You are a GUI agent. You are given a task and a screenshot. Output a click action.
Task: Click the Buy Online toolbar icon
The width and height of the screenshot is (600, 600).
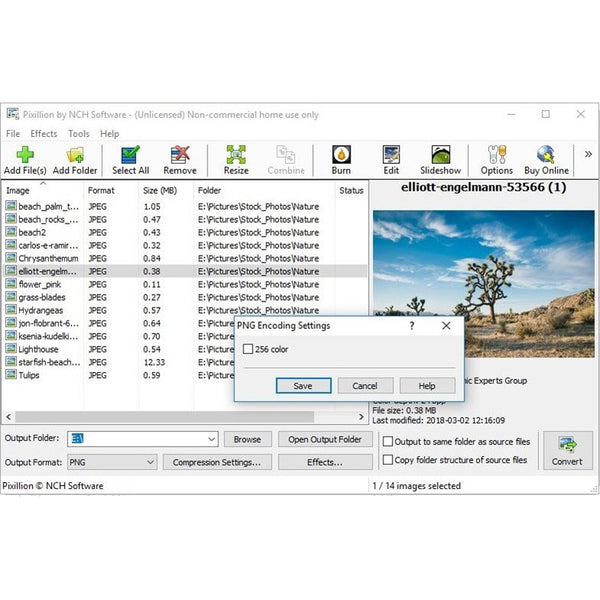point(546,160)
